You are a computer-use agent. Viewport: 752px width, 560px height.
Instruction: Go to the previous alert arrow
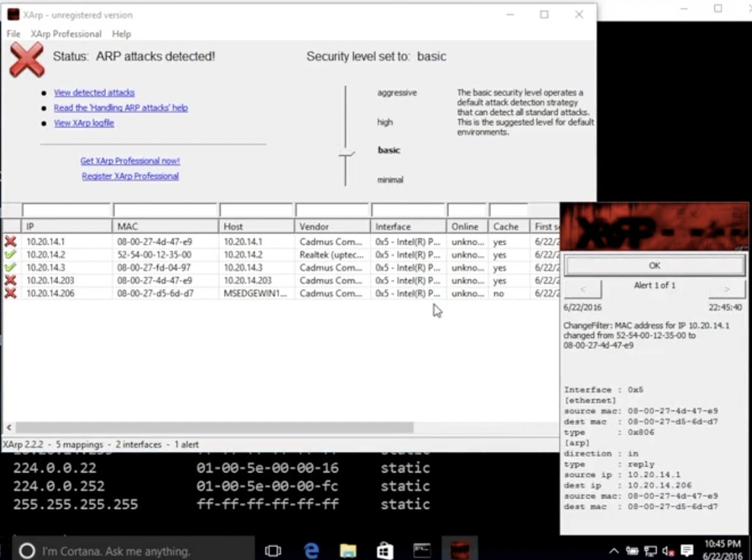tap(583, 289)
